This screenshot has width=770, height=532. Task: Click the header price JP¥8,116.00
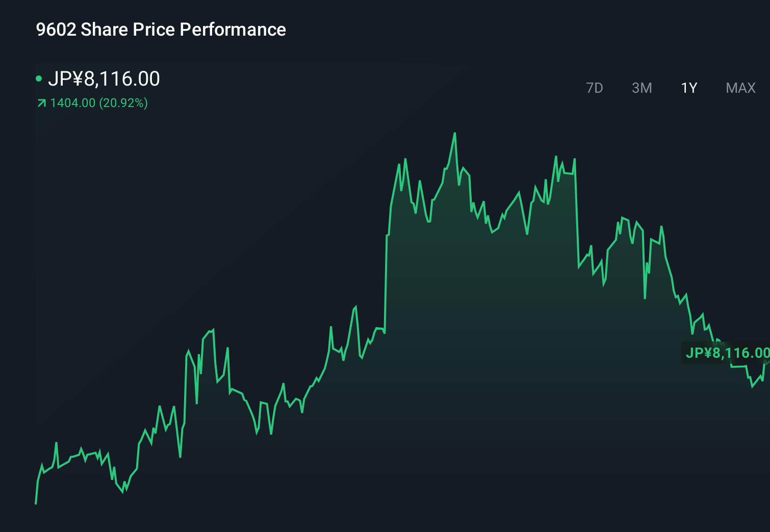(104, 79)
